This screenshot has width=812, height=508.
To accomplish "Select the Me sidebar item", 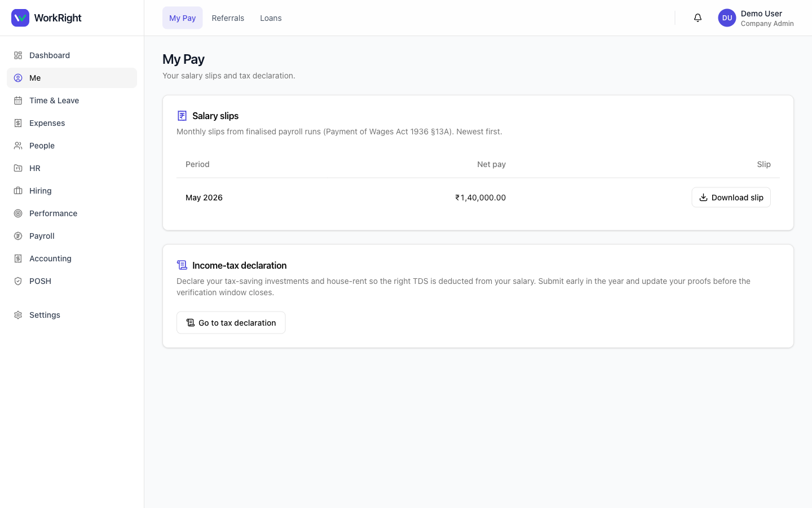I will click(72, 78).
